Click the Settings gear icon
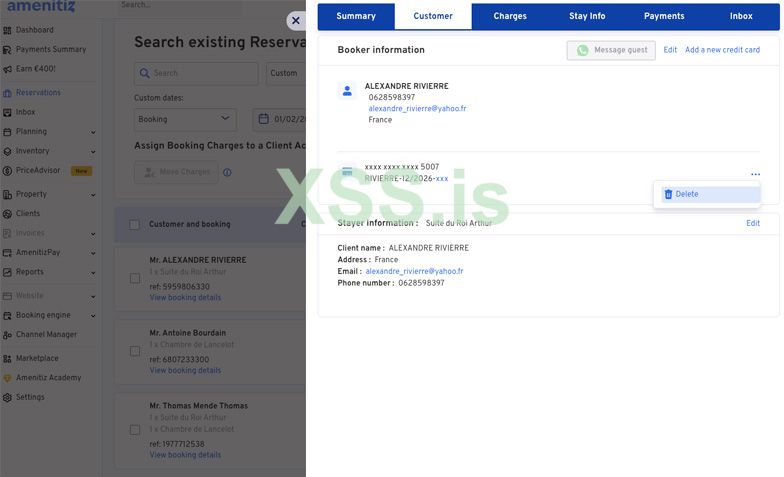The width and height of the screenshot is (784, 477). click(x=7, y=398)
